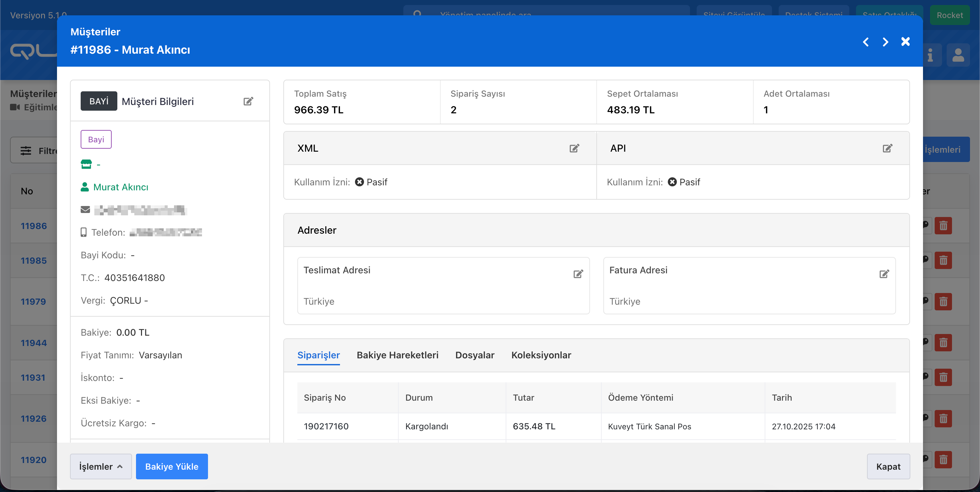Viewport: 980px width, 492px height.
Task: Go to previous customer arrow
Action: click(x=865, y=42)
